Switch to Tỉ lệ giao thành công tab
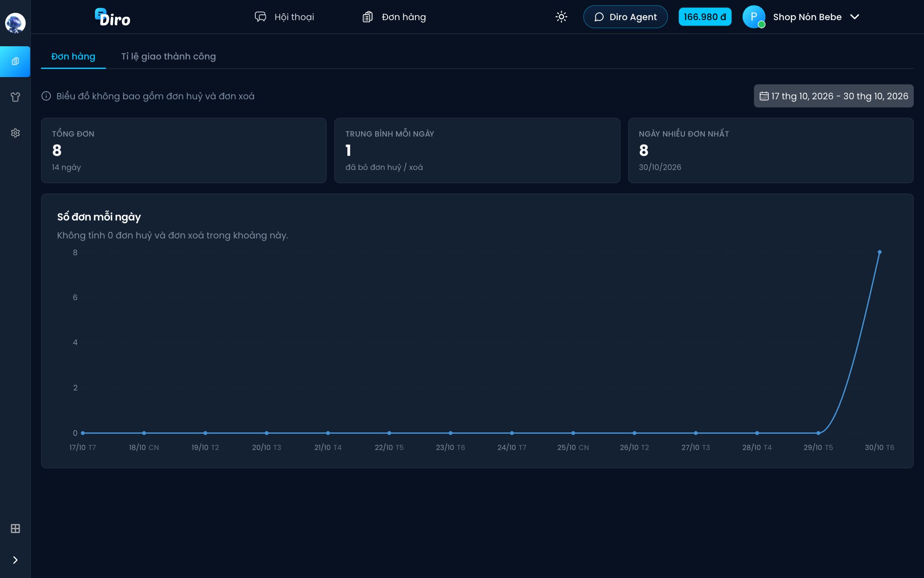The image size is (924, 578). click(169, 57)
